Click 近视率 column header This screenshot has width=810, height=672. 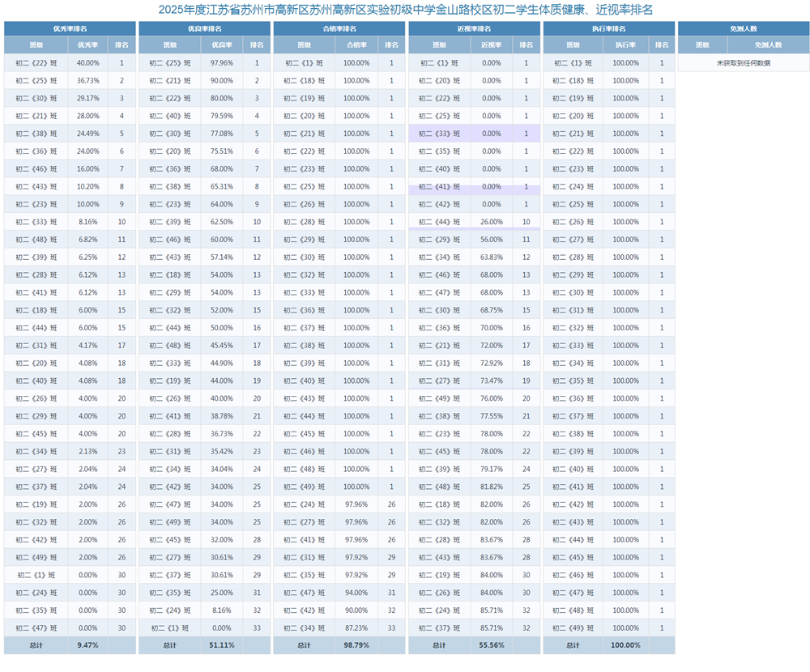[x=492, y=45]
